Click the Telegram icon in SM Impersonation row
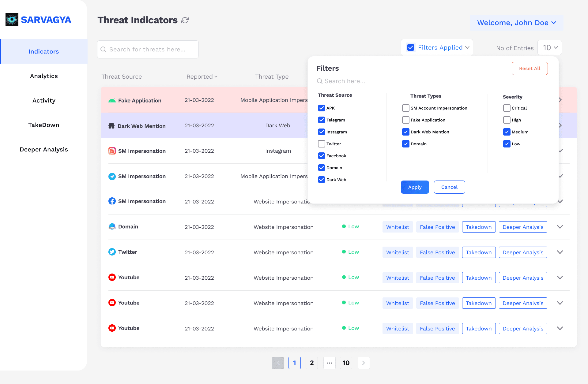588x384 pixels. click(112, 176)
